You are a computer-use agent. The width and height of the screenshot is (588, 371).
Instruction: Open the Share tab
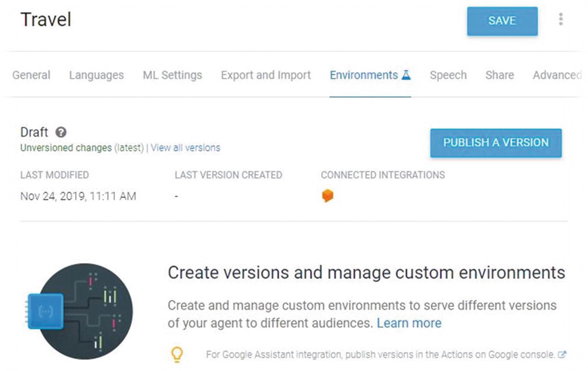(499, 75)
